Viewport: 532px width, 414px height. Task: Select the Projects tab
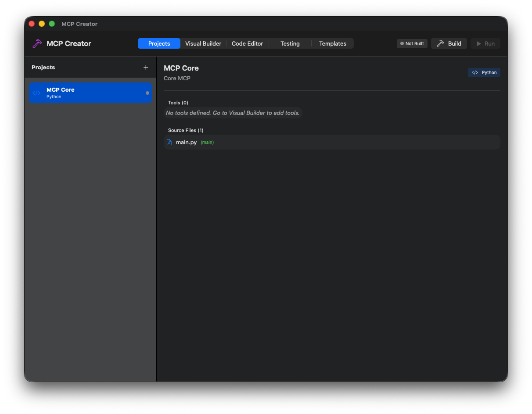point(158,43)
